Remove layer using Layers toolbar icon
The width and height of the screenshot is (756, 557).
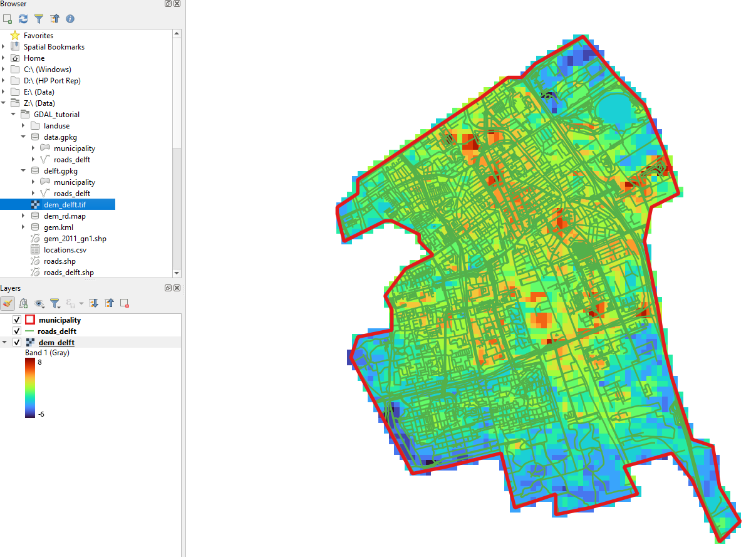coord(125,303)
